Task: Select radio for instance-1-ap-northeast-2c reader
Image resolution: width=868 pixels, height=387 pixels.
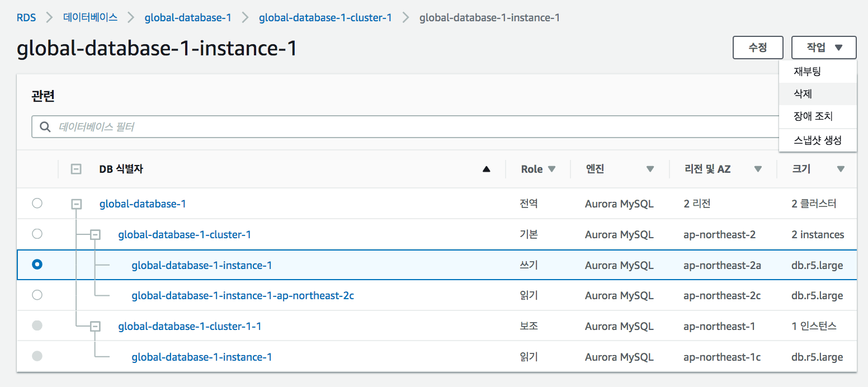Action: click(x=37, y=295)
